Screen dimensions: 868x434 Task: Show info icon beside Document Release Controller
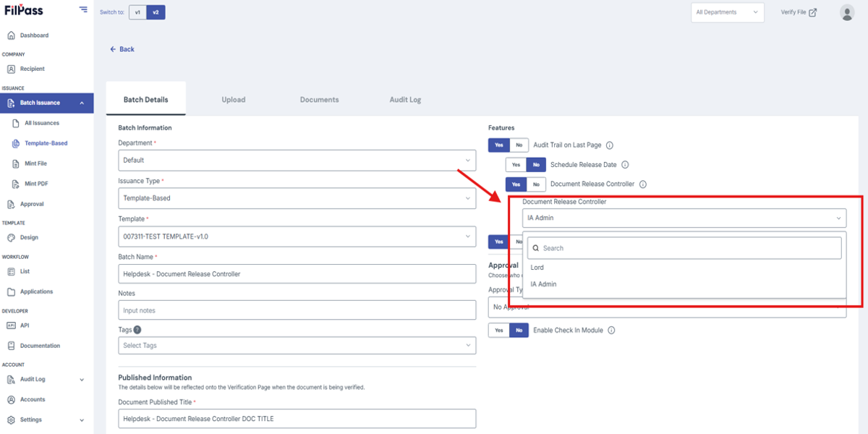tap(642, 184)
